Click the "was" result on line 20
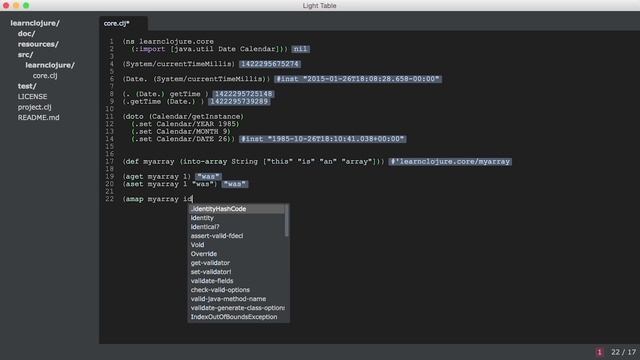The height and width of the screenshot is (360, 640). 234,184
